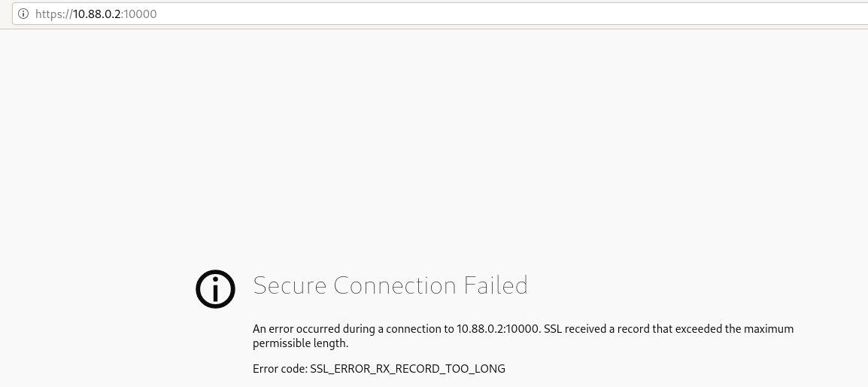Click the word "Connection" in the heading

(394, 285)
